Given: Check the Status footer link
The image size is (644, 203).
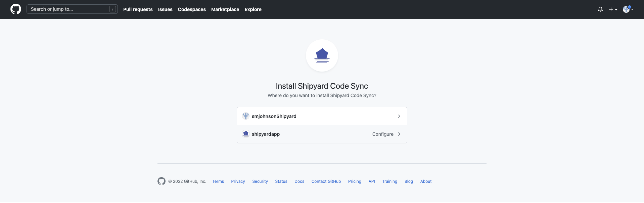Looking at the screenshot, I should click(281, 181).
